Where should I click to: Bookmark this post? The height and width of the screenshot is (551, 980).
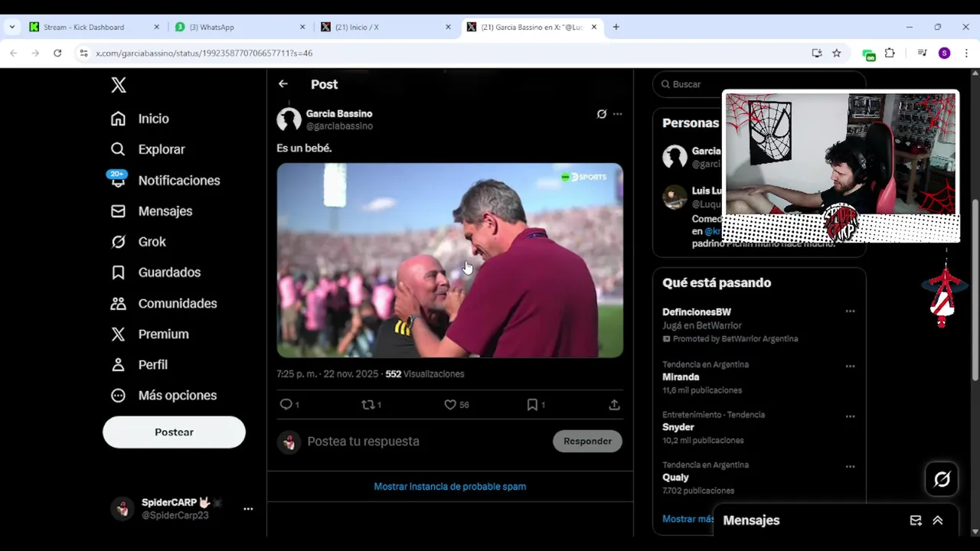tap(532, 405)
